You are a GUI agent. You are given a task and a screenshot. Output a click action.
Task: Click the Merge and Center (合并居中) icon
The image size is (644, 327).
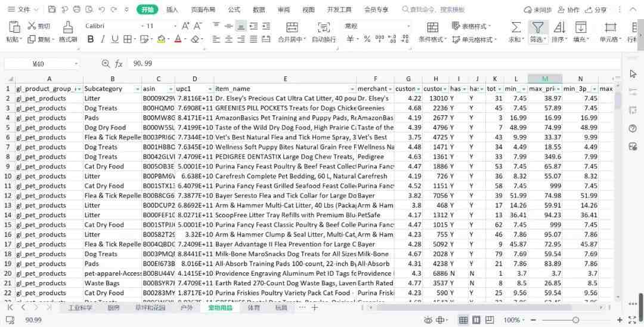coord(292,27)
